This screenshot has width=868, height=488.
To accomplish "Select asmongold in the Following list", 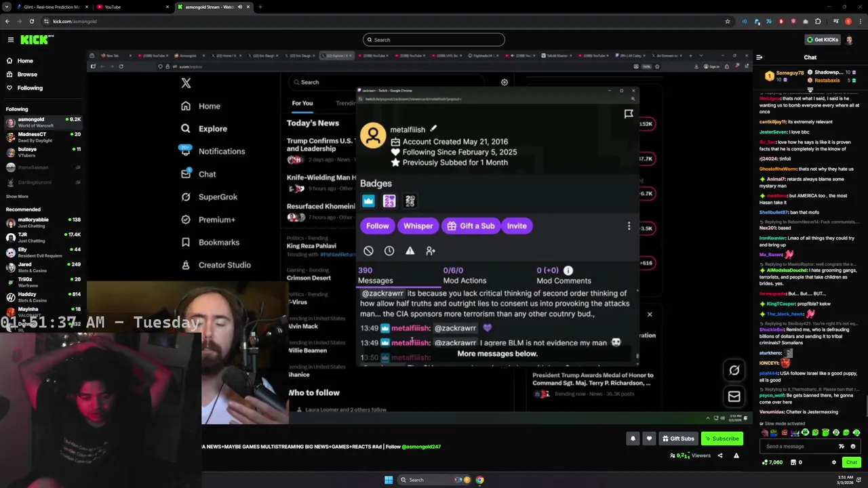I will pyautogui.click(x=42, y=123).
